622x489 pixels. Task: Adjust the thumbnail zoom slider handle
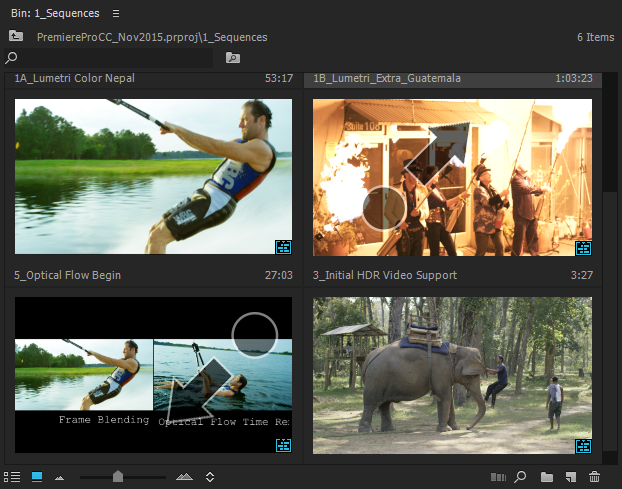[118, 478]
